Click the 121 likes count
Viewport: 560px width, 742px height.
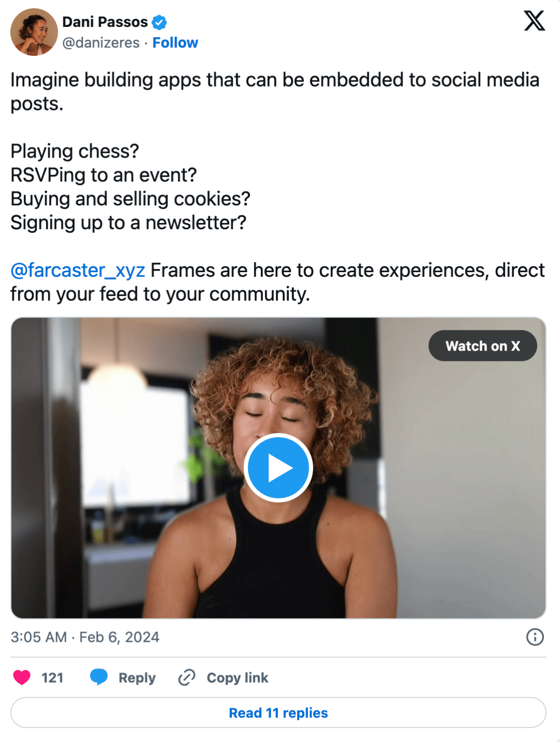[x=52, y=678]
